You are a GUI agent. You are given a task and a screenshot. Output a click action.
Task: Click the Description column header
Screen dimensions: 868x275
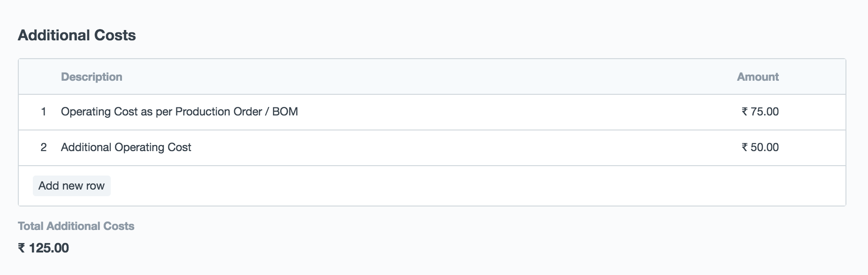(91, 77)
